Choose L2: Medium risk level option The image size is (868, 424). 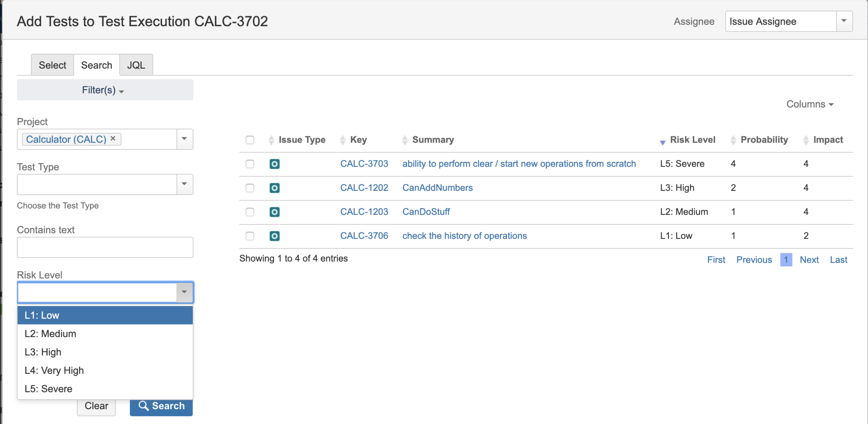(x=105, y=334)
